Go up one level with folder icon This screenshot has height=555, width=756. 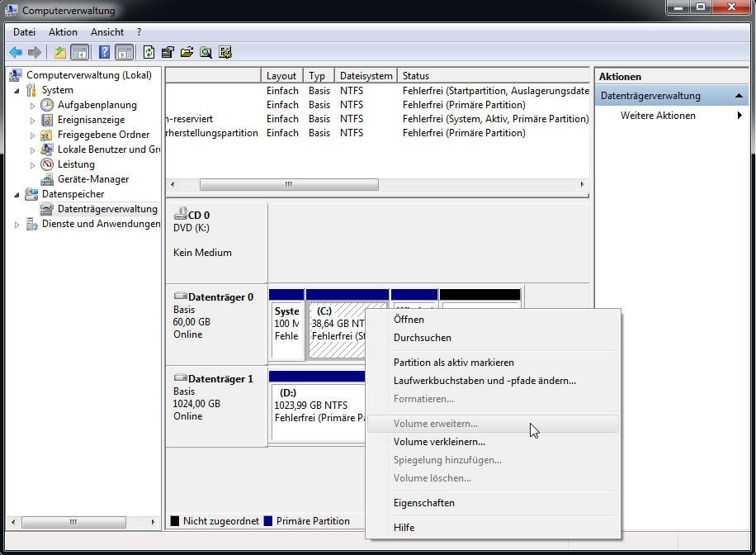tap(59, 52)
